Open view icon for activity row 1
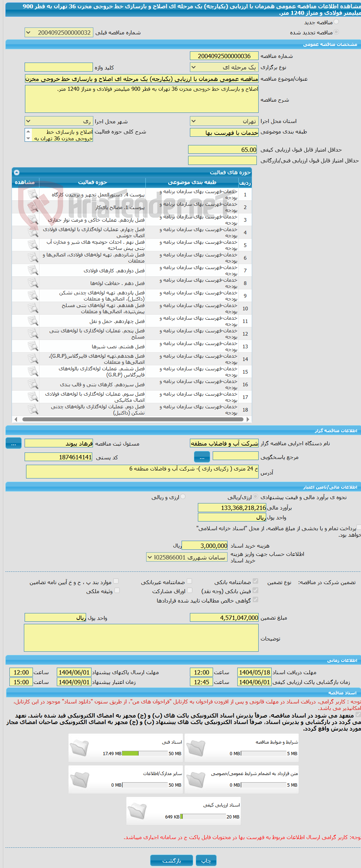The image size is (361, 868). pos(33,195)
